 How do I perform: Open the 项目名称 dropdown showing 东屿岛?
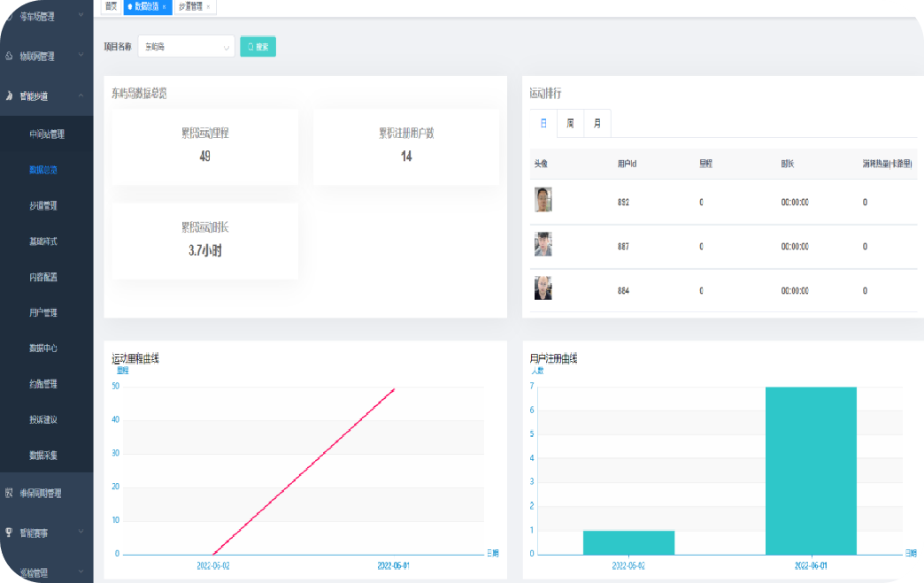[186, 47]
